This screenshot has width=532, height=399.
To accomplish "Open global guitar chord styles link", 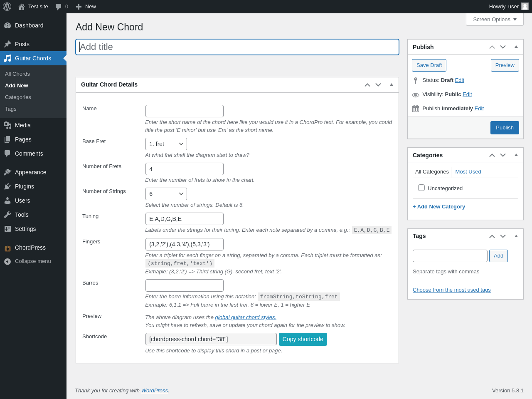I will click(x=246, y=317).
